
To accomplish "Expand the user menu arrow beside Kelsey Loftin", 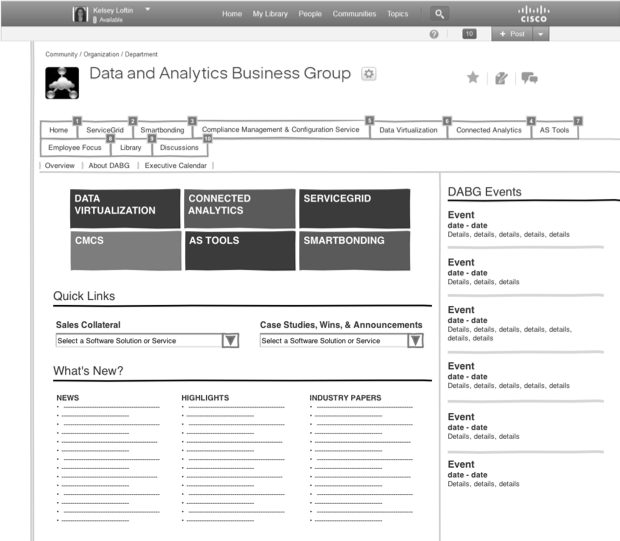I will tap(147, 9).
